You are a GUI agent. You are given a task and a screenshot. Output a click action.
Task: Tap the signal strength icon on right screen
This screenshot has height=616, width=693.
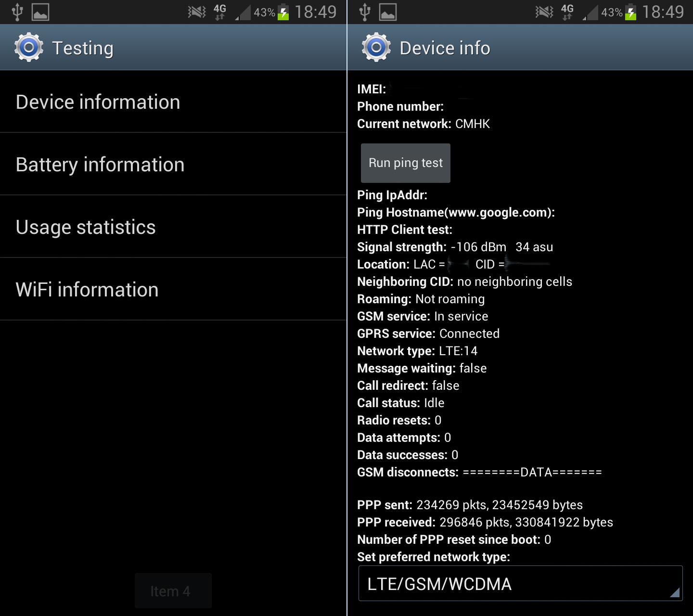(590, 13)
